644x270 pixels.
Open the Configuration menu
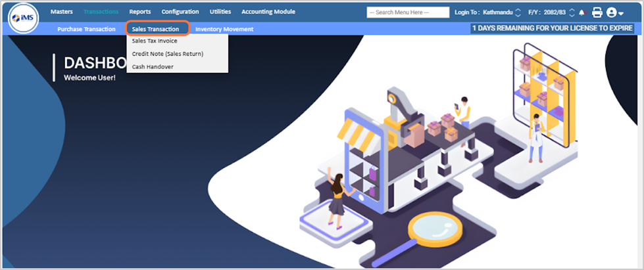click(x=180, y=12)
